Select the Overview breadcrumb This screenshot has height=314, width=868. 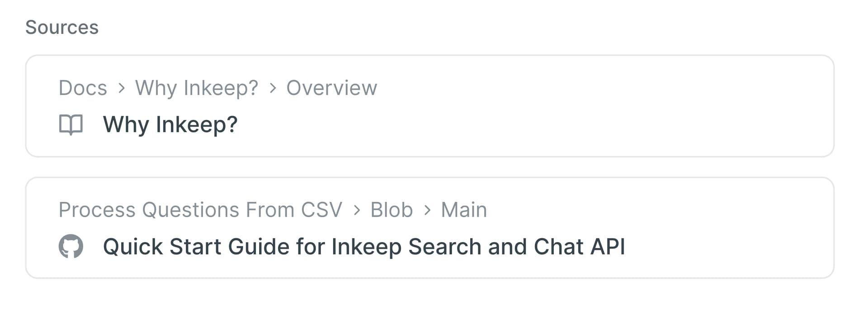[332, 88]
